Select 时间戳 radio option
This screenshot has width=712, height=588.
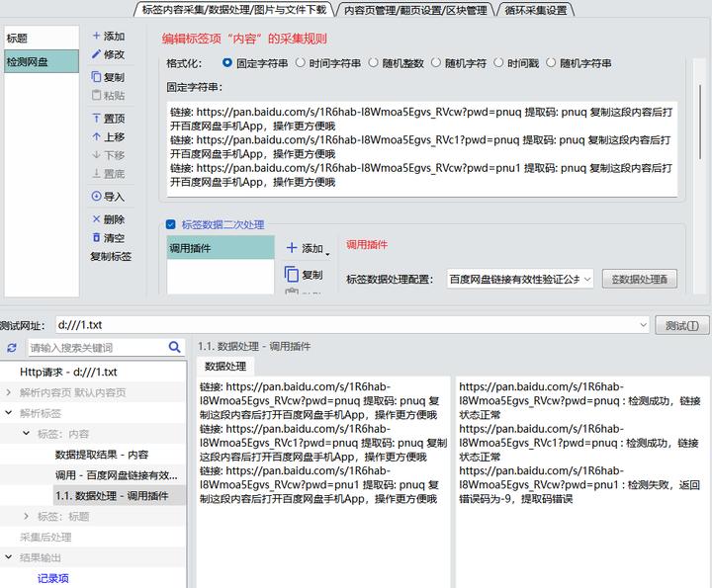(498, 63)
